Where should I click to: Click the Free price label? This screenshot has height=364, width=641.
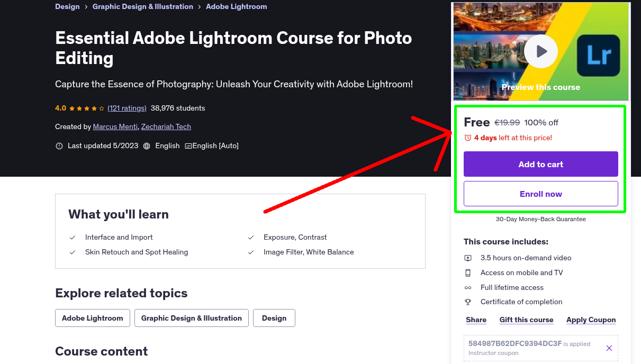coord(477,122)
